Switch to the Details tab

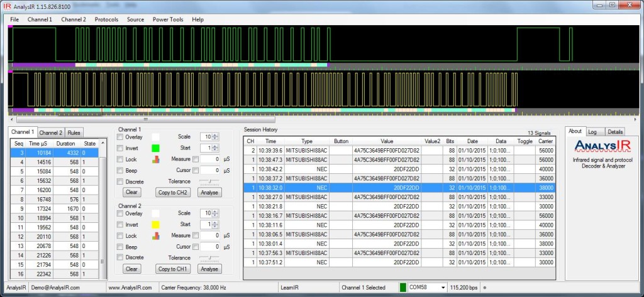pos(615,132)
